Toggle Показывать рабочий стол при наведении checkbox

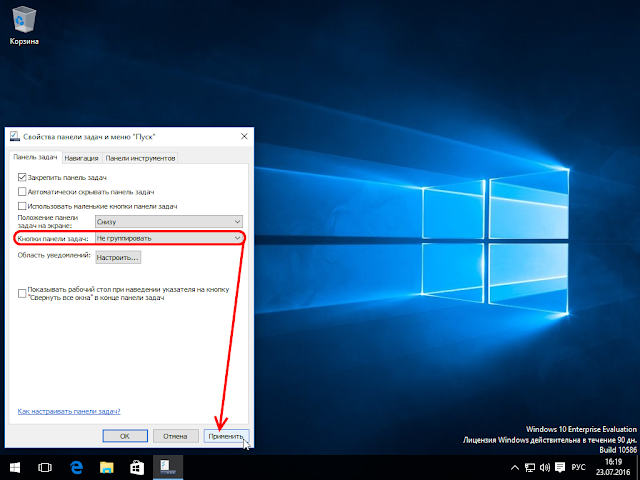pos(22,293)
